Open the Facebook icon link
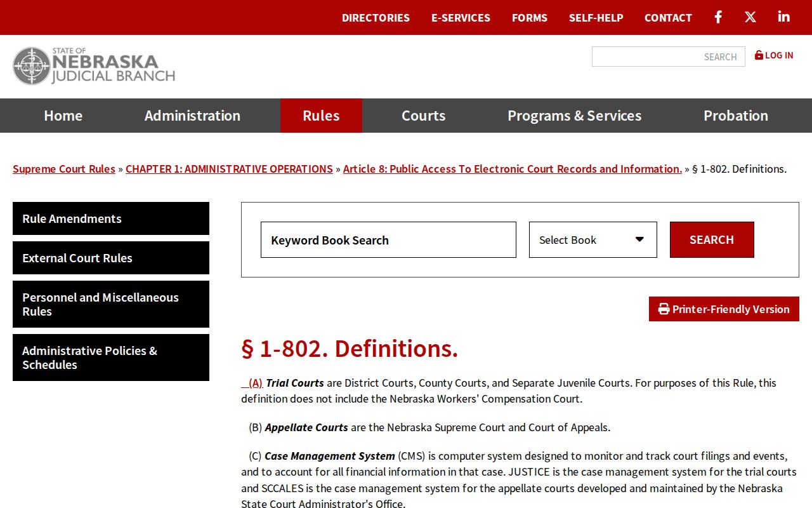Image resolution: width=812 pixels, height=508 pixels. [718, 17]
